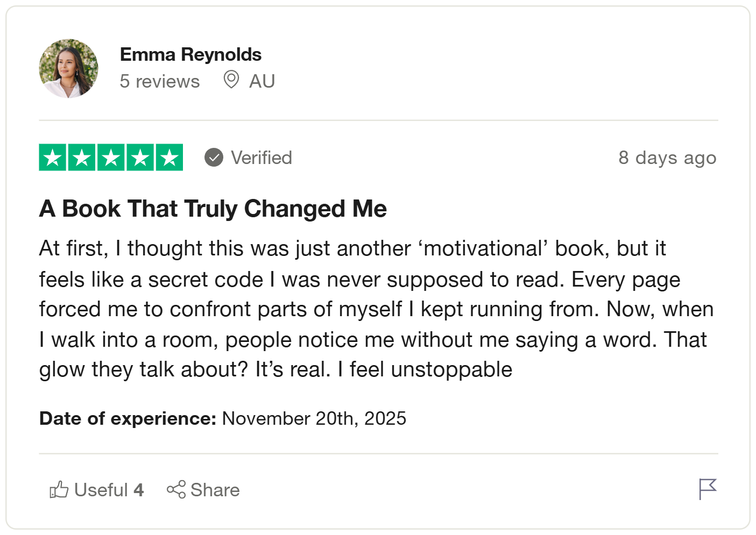Click the location pin icon

tap(231, 80)
